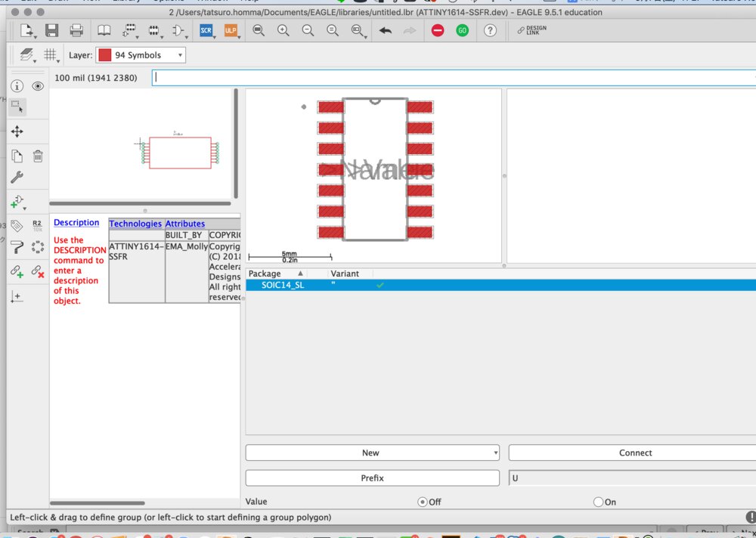This screenshot has height=538, width=756.
Task: Select the Delete trash can tool
Action: click(38, 156)
